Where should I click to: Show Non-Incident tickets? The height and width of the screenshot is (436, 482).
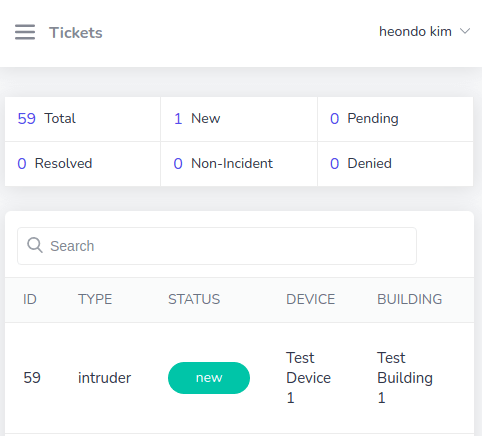[x=239, y=164]
